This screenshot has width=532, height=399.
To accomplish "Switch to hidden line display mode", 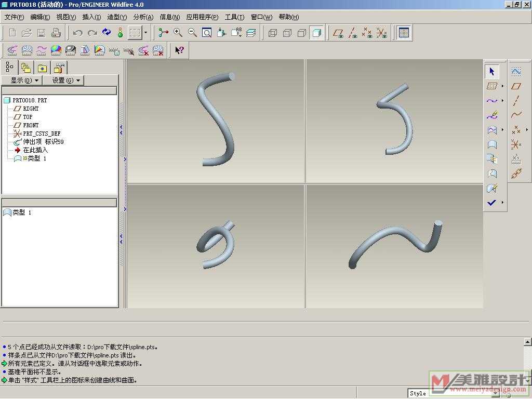I will click(x=287, y=33).
